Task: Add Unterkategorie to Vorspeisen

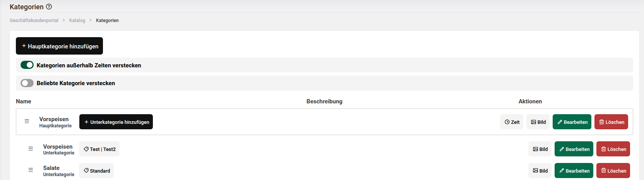Action: pyautogui.click(x=116, y=122)
